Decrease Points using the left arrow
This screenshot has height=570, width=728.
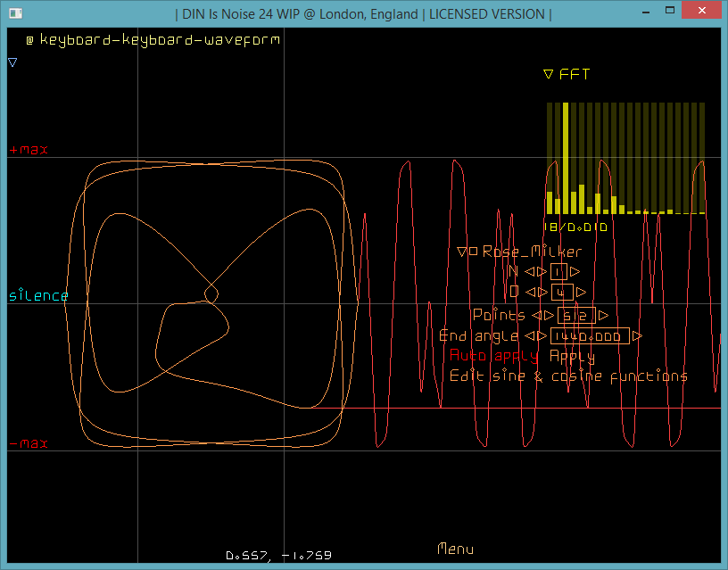click(x=537, y=316)
